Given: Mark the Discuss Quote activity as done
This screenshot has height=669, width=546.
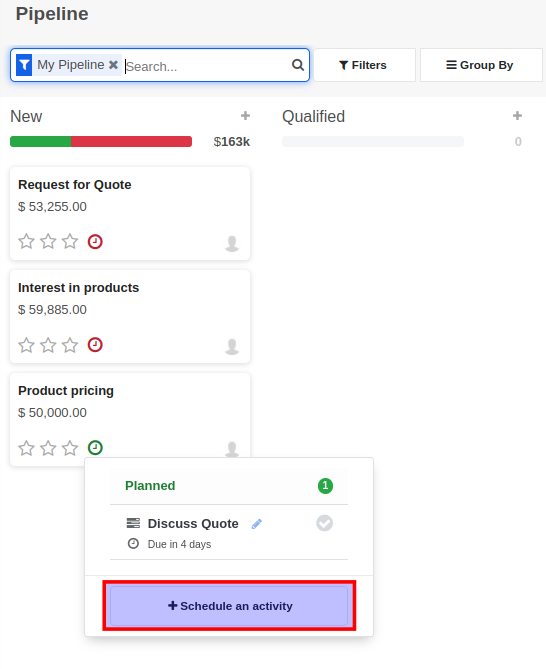Looking at the screenshot, I should (325, 523).
